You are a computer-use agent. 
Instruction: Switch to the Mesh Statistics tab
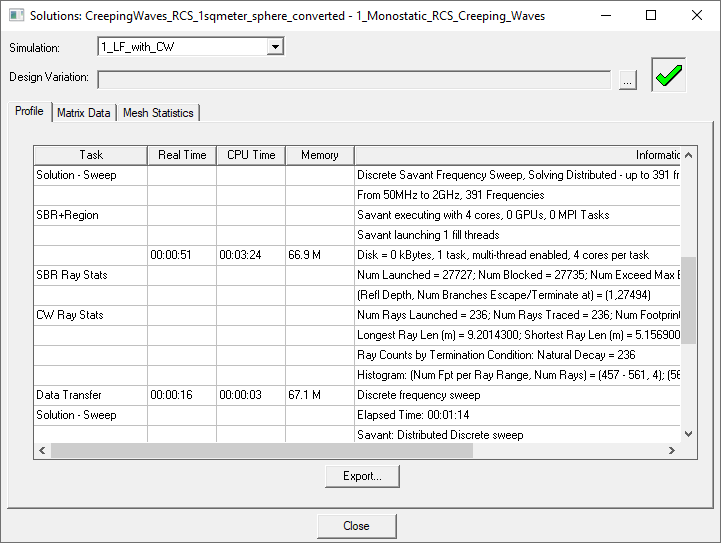[x=158, y=113]
